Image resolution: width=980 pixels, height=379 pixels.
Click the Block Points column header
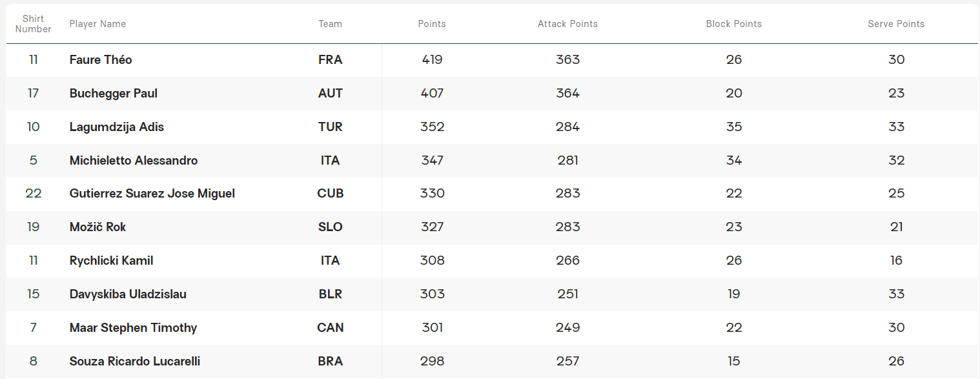[x=733, y=24]
